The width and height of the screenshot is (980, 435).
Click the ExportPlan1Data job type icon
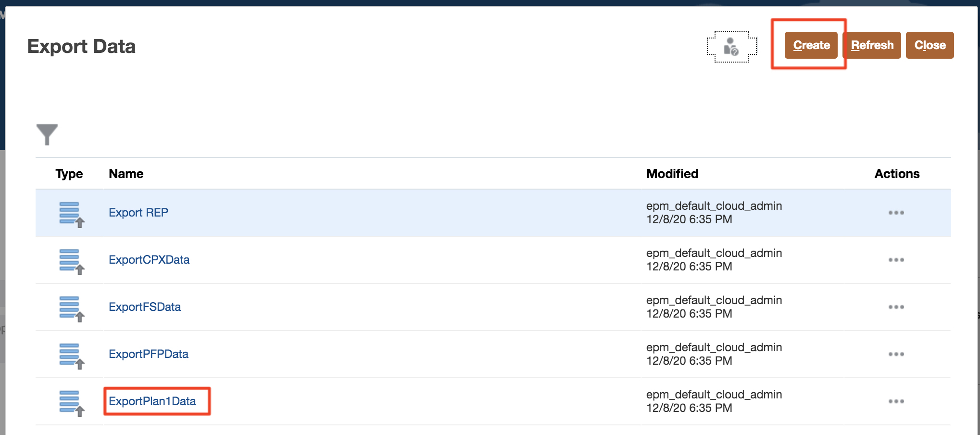pyautogui.click(x=71, y=403)
